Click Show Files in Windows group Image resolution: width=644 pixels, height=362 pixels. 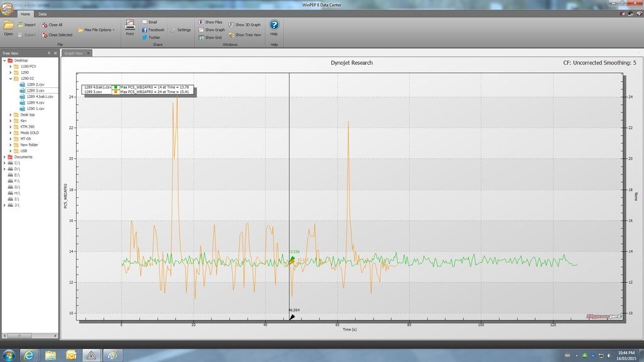coord(210,22)
